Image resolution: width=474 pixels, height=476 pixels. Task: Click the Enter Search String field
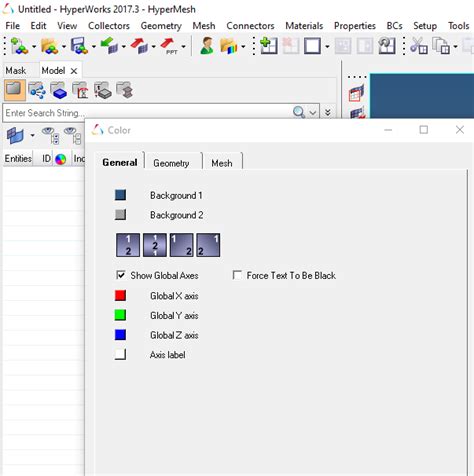(147, 113)
